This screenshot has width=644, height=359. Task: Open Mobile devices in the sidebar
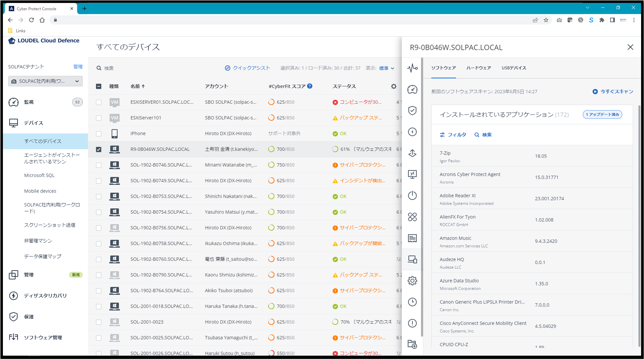pyautogui.click(x=40, y=191)
